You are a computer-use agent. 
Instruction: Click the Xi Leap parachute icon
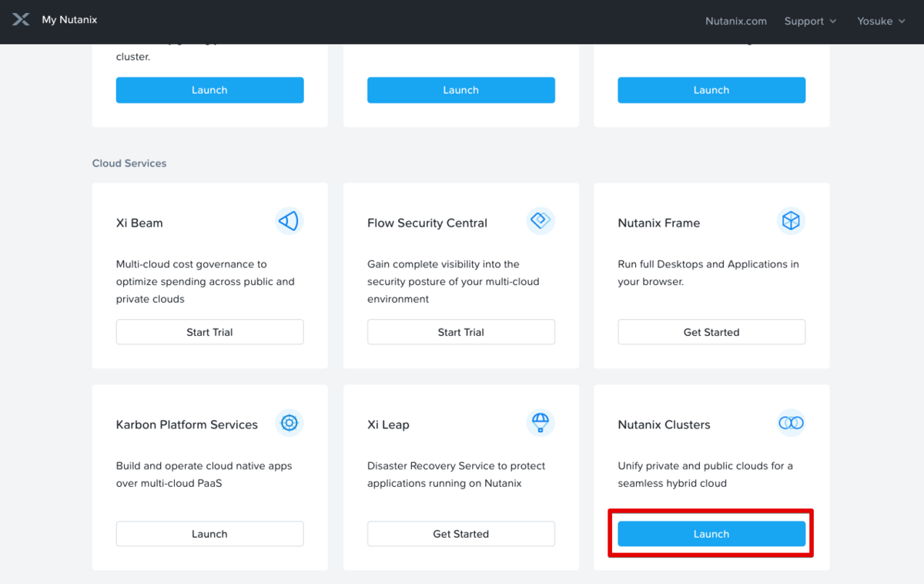[541, 423]
